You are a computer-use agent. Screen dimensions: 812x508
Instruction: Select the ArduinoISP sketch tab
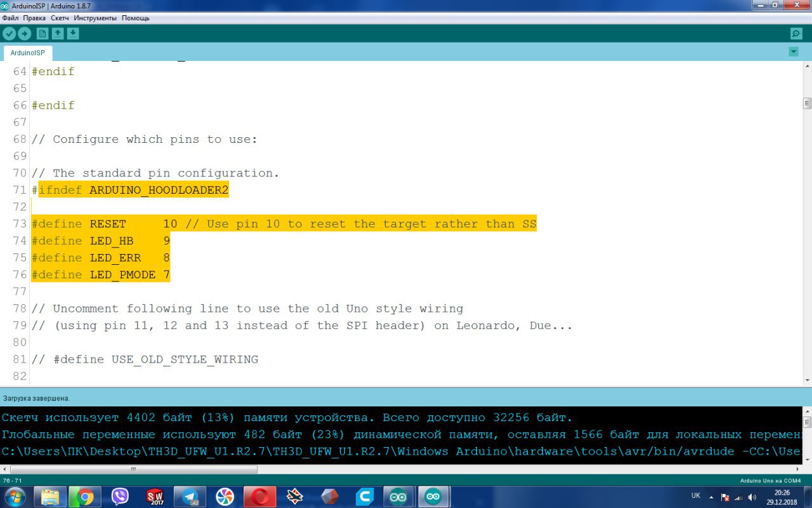coord(28,53)
